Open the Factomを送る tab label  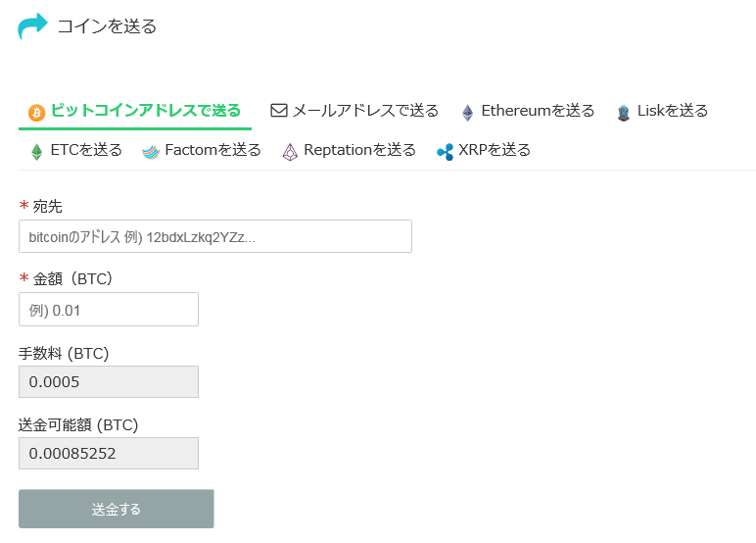213,150
